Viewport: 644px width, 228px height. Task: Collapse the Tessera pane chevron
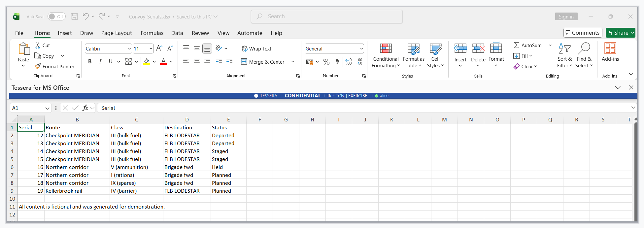click(618, 87)
